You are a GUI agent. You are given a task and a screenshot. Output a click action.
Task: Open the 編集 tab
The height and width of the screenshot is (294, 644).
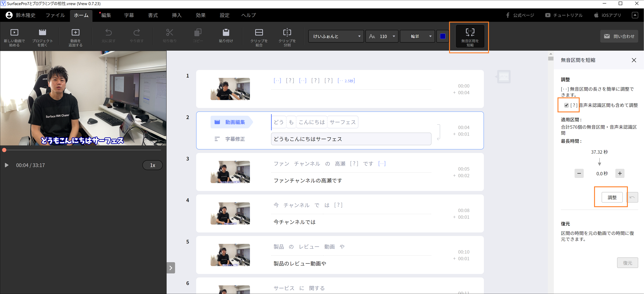tap(106, 15)
